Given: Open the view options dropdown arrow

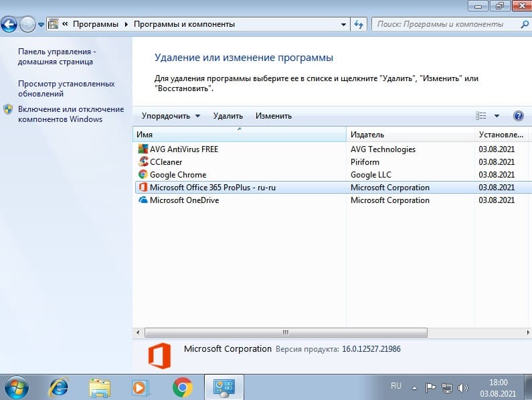Looking at the screenshot, I should pyautogui.click(x=497, y=116).
